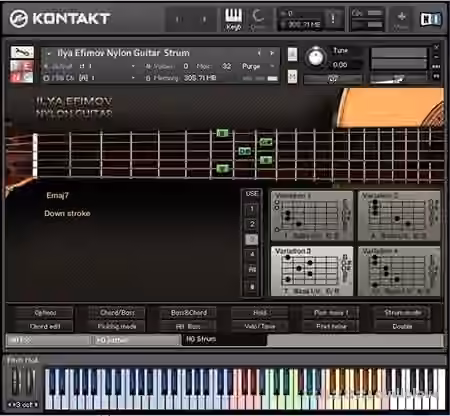Choose the Variation 4 chord diagram

pyautogui.click(x=399, y=271)
